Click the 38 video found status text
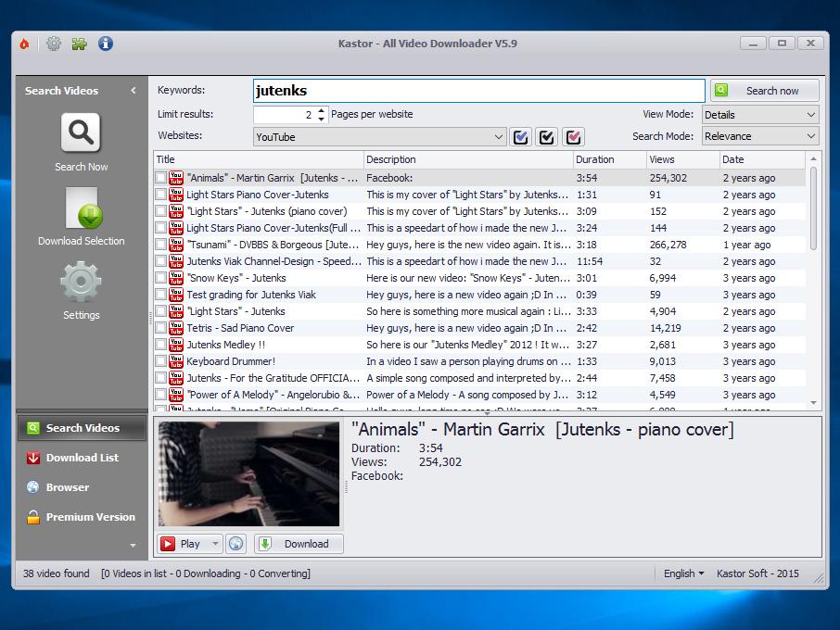 click(x=57, y=573)
